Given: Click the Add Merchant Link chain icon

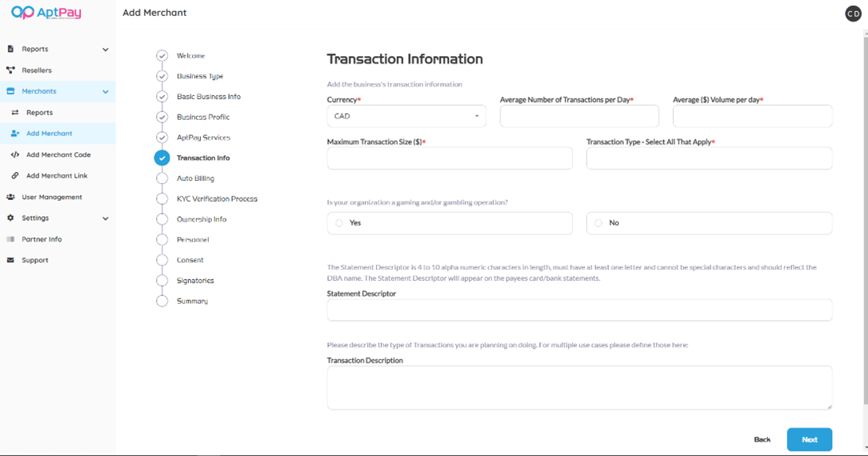Looking at the screenshot, I should click(x=14, y=176).
